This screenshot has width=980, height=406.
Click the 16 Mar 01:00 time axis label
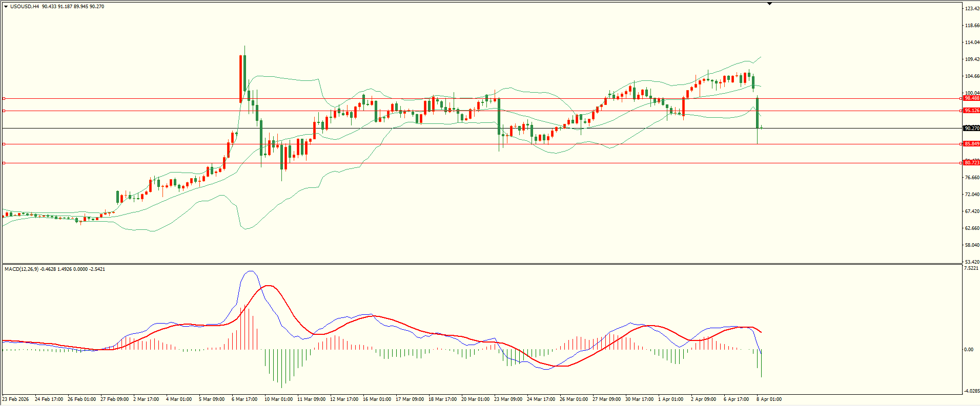377,399
